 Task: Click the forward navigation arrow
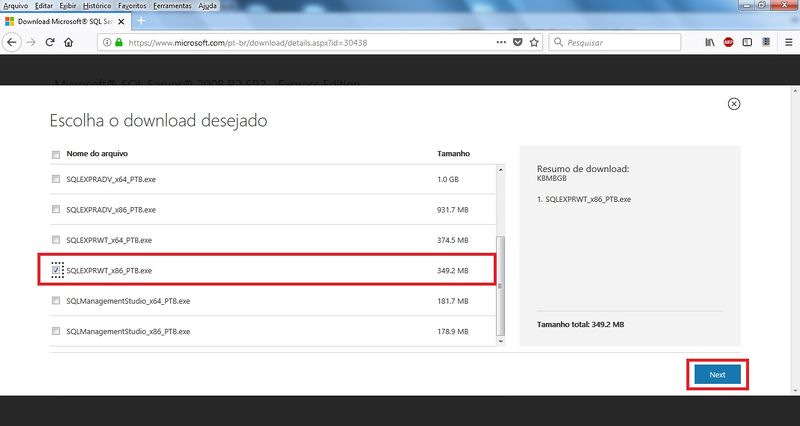31,42
